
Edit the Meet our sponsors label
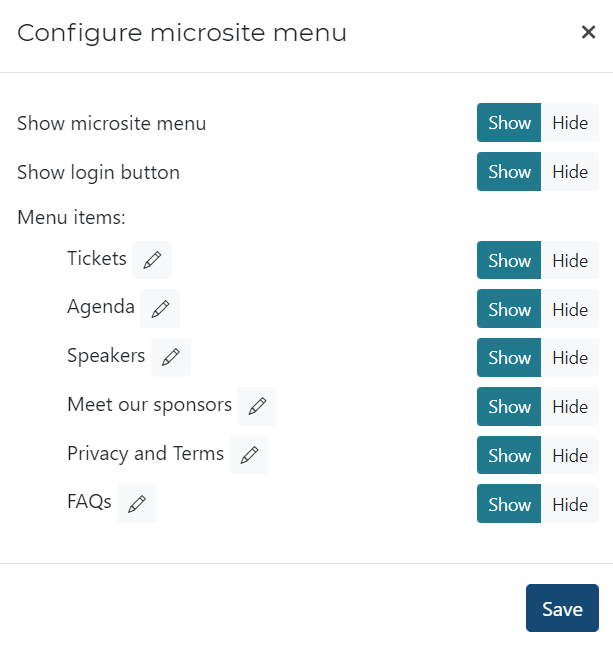coord(257,406)
